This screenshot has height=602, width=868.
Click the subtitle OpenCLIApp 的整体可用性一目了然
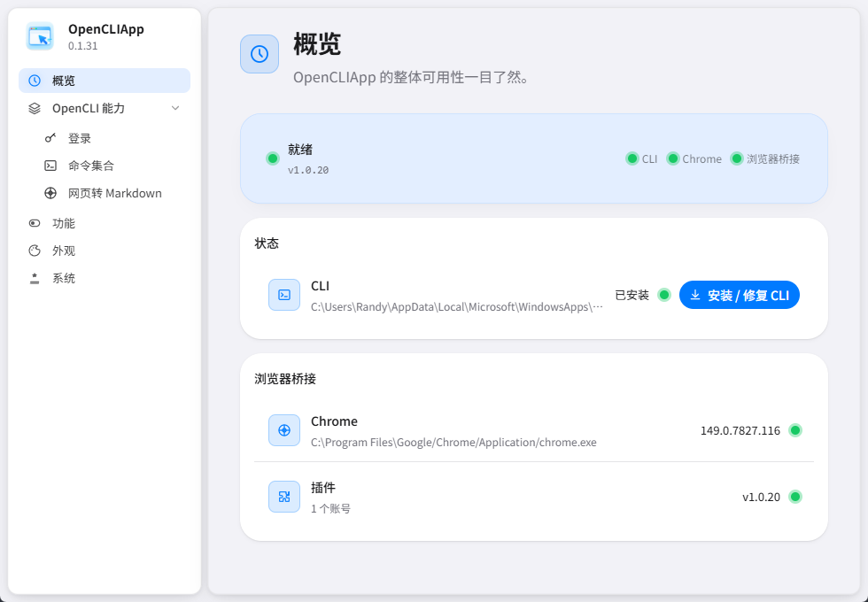coord(411,77)
